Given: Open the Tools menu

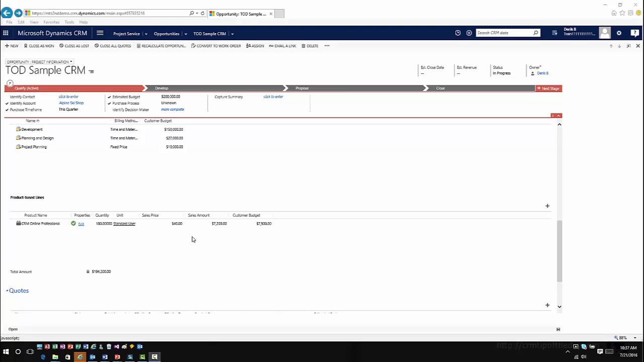Looking at the screenshot, I should (69, 22).
